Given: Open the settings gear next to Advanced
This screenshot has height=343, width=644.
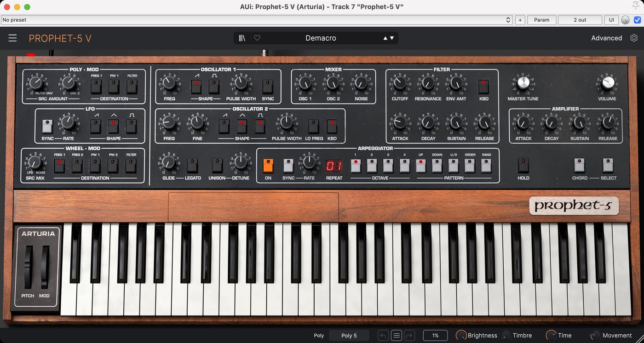Looking at the screenshot, I should click(634, 38).
